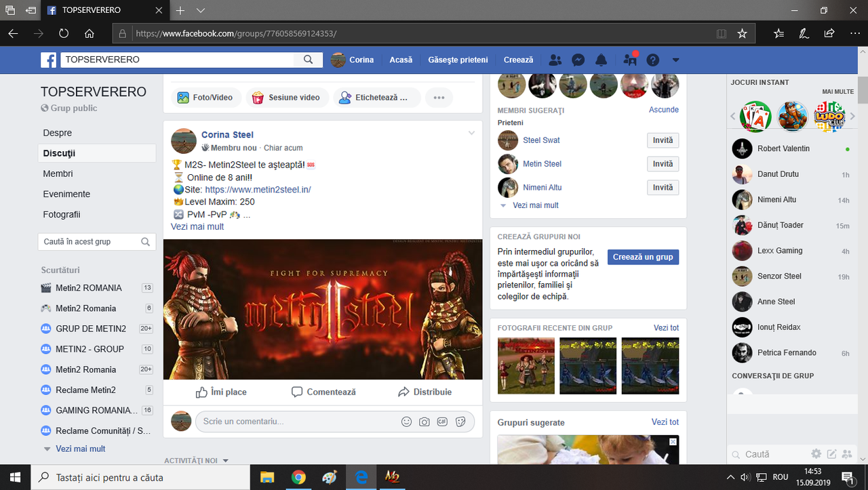
Task: Open the groups shortcut icon with red dot
Action: click(630, 60)
